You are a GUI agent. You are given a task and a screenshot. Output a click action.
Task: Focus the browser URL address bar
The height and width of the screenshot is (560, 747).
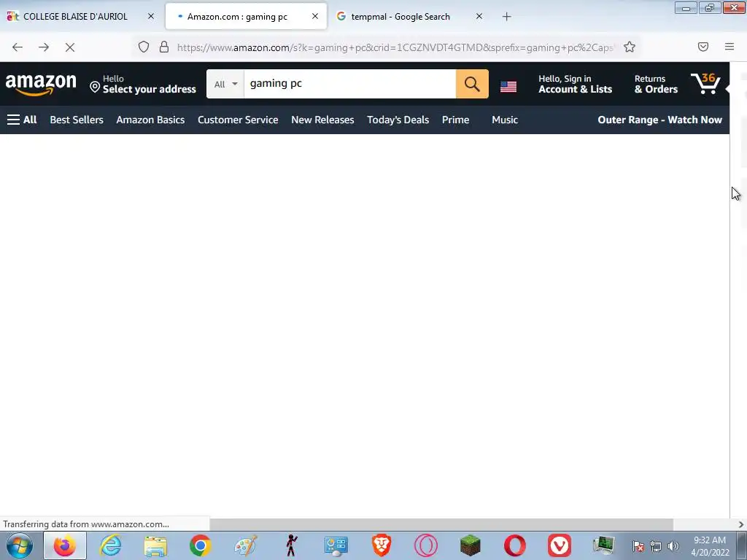(x=395, y=47)
